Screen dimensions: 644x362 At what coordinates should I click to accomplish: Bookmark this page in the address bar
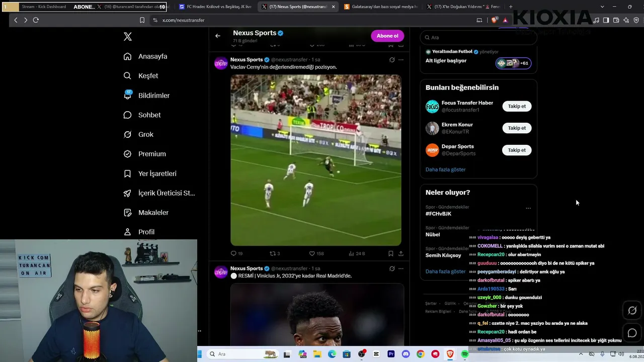[142, 20]
